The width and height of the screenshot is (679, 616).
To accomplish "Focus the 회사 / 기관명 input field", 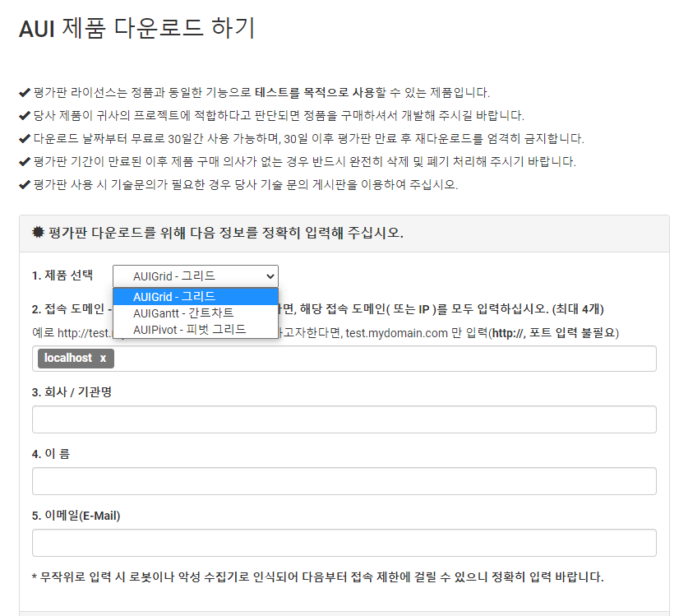I will [x=344, y=419].
